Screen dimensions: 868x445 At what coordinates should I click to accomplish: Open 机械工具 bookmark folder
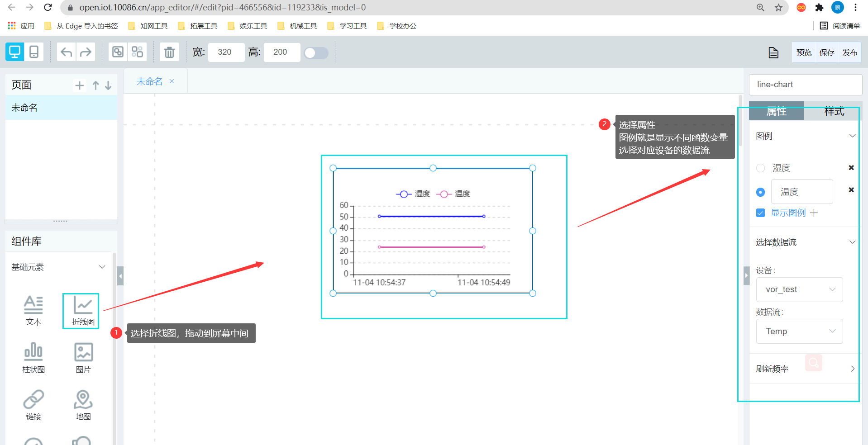(297, 26)
